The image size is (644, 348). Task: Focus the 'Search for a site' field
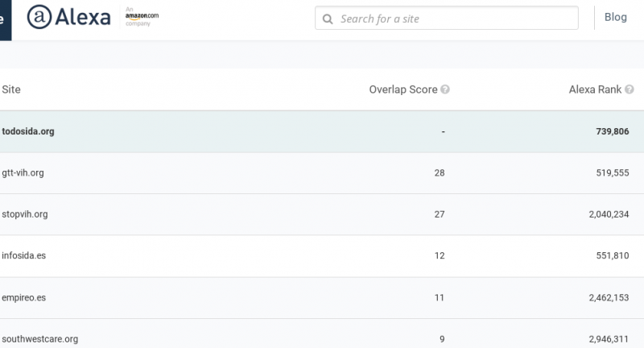455,19
